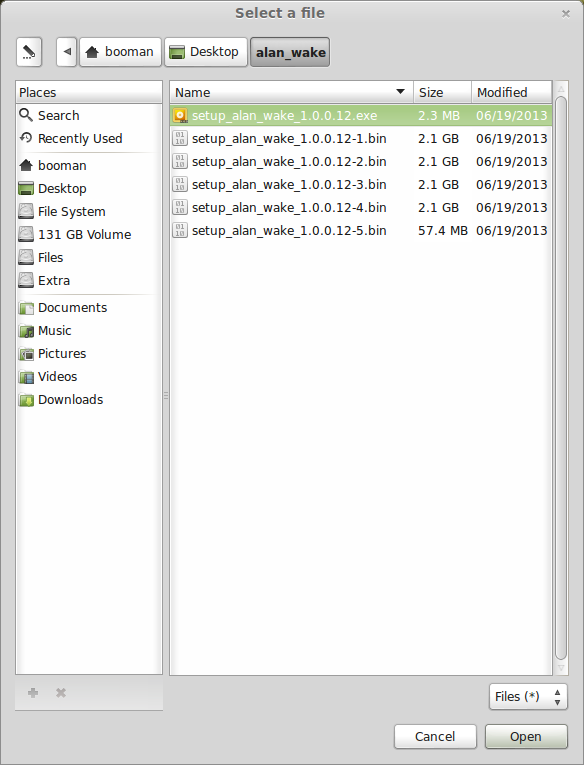Screen dimensions: 584x765
Task: Open Recently Used in Places
Action: coord(89,139)
